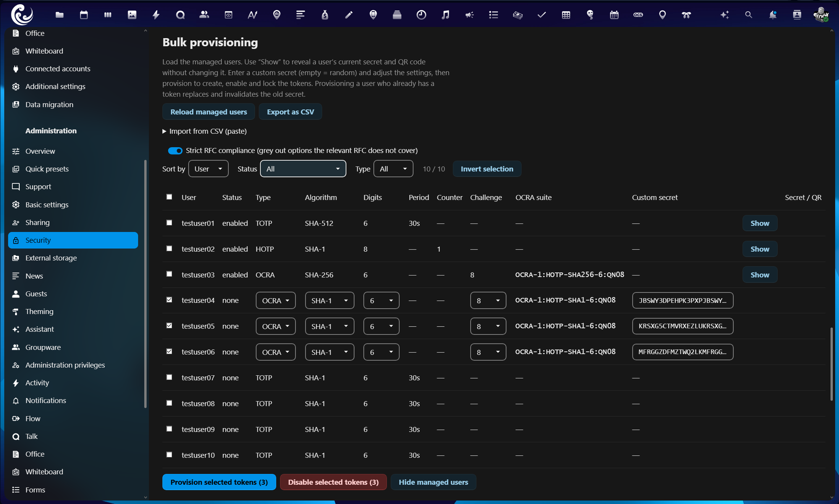Select testuser10 row checkbox
Viewport: 839px width, 504px height.
pyautogui.click(x=169, y=455)
